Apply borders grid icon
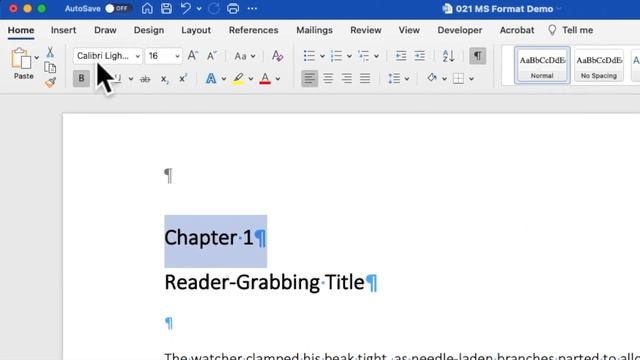640x360 pixels. click(x=458, y=78)
